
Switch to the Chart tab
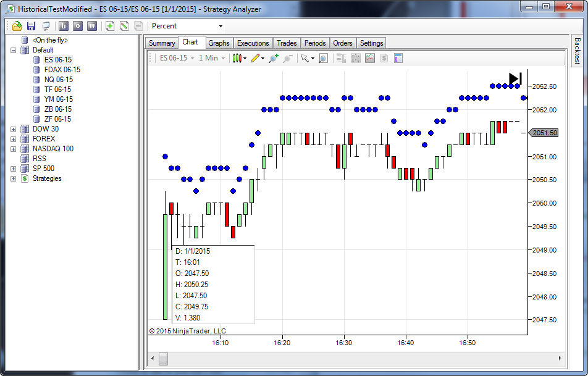190,42
